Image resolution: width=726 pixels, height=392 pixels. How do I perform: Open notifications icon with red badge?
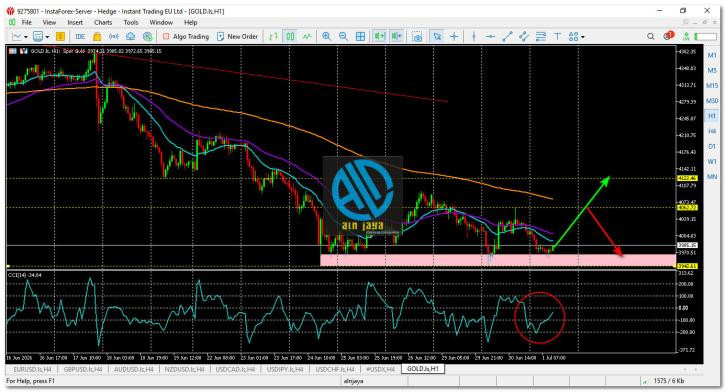click(x=668, y=36)
